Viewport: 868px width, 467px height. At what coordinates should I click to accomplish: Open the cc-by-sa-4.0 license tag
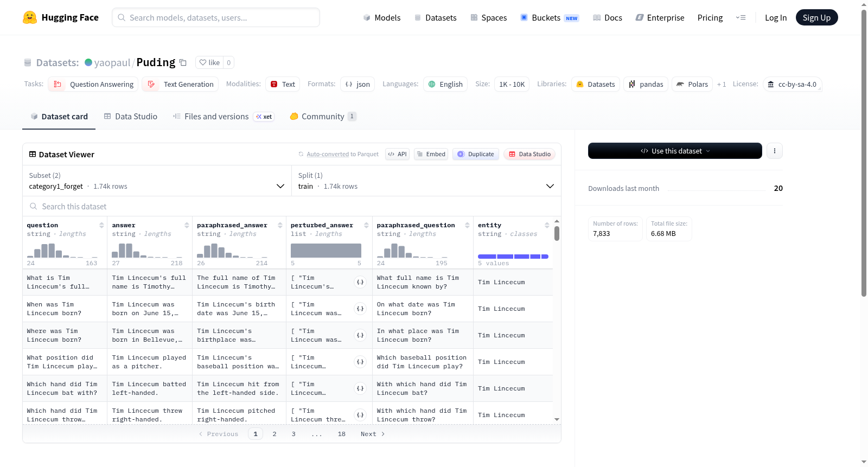(793, 84)
